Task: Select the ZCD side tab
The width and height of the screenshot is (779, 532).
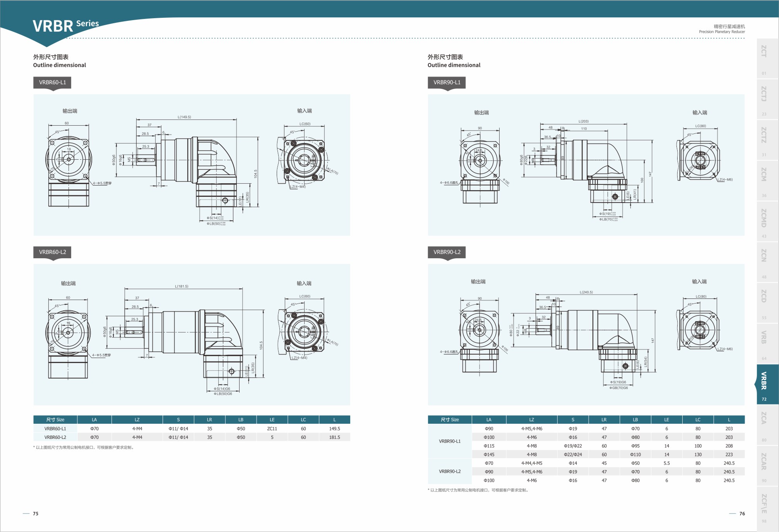Action: 768,303
